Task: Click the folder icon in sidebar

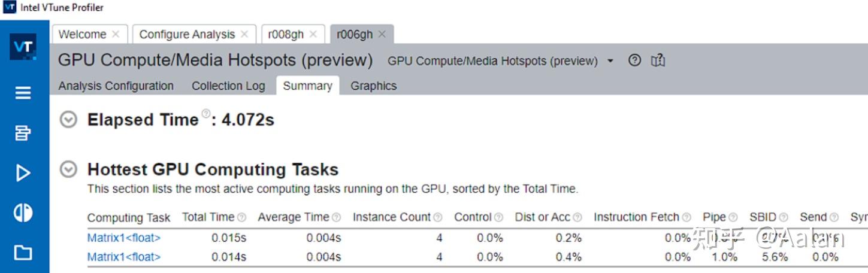Action: pyautogui.click(x=23, y=253)
